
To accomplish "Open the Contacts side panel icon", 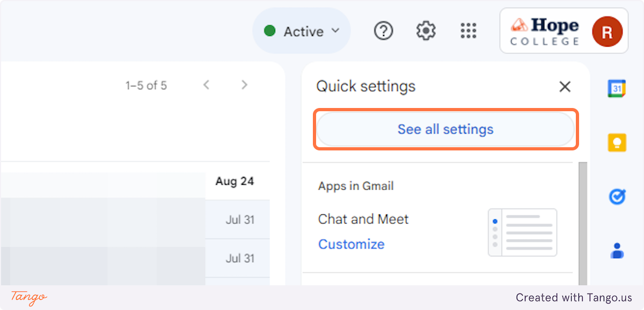I will tap(617, 250).
